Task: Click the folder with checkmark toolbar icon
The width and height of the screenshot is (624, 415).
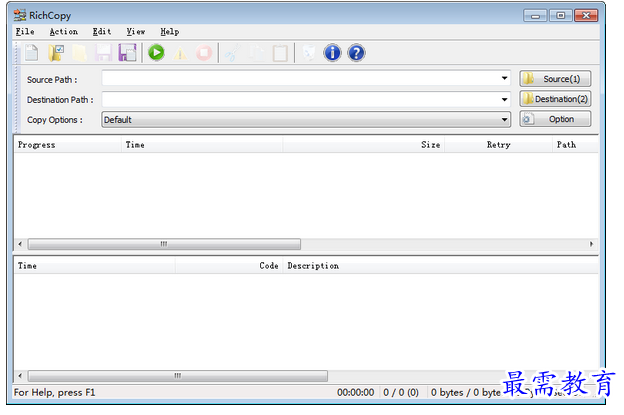Action: pos(56,53)
